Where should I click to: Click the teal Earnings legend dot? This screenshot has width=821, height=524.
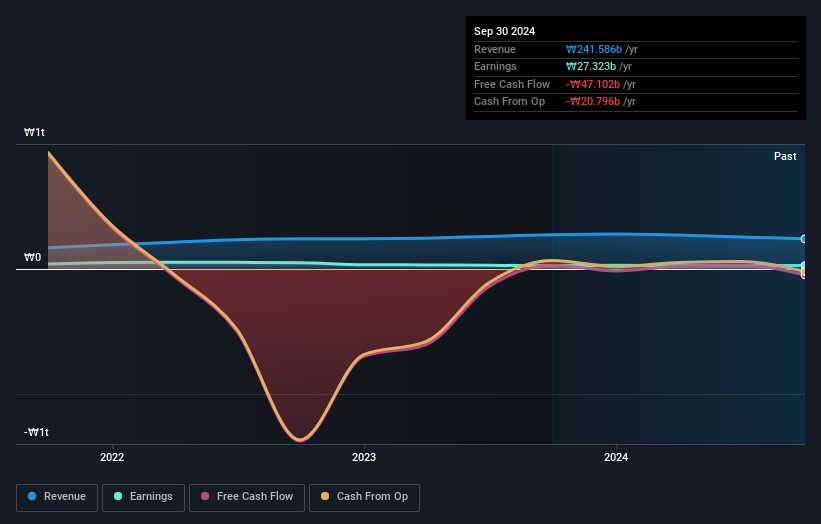point(118,496)
